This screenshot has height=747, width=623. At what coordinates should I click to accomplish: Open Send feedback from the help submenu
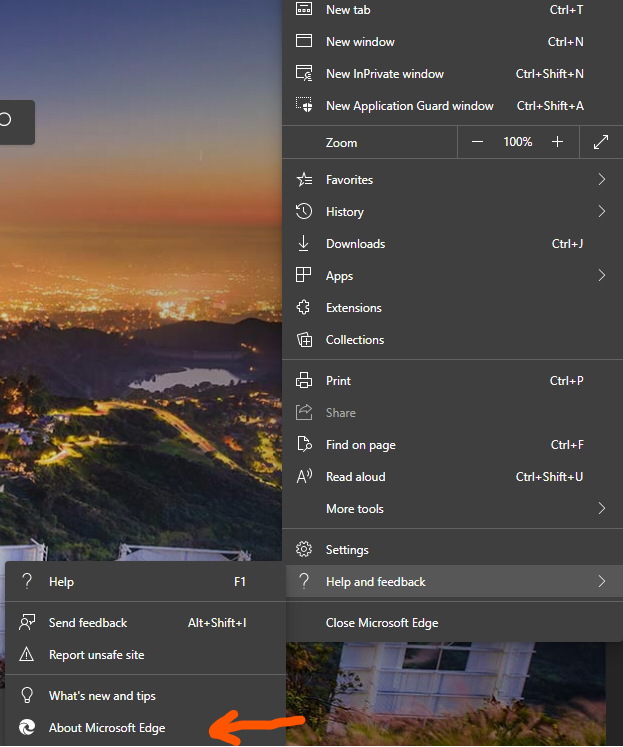click(88, 623)
